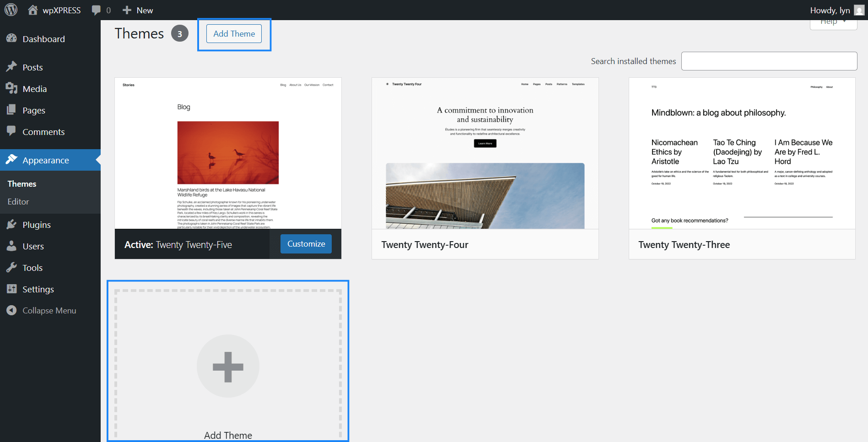This screenshot has width=868, height=442.
Task: Click the Appearance paintbrush icon
Action: [x=13, y=160]
